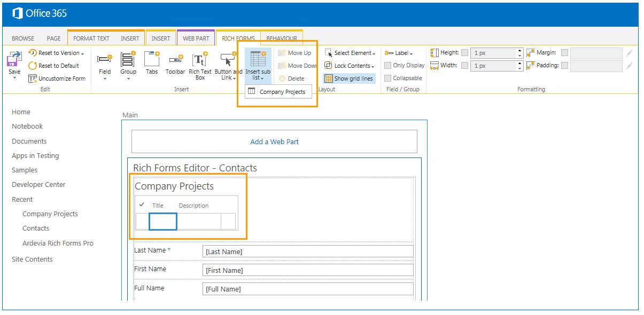Enable the Collapsable checkbox
644x315 pixels.
(x=387, y=78)
